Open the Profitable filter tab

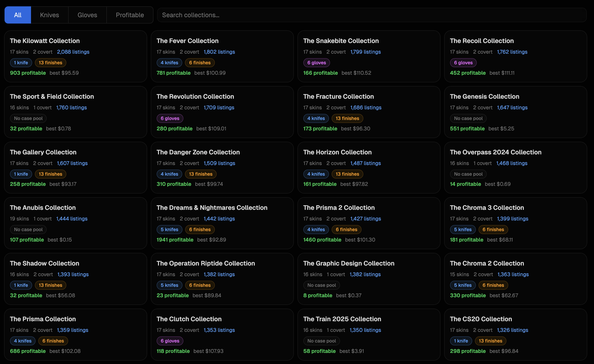point(130,15)
